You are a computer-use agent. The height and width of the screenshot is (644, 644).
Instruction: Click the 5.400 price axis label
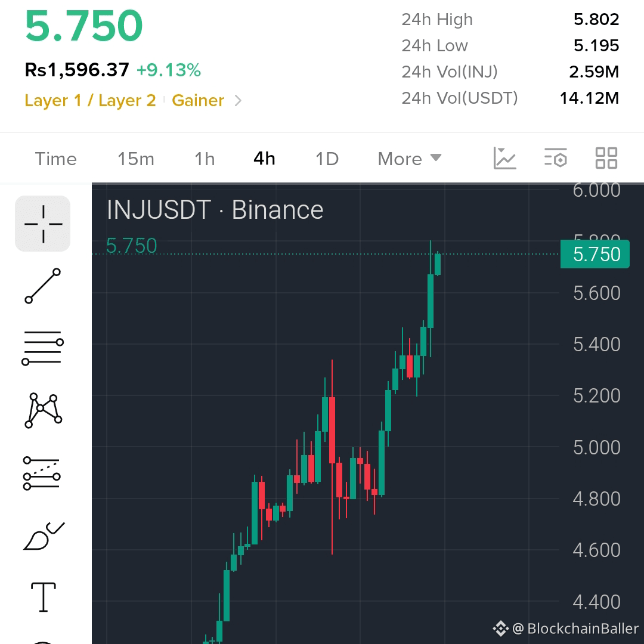597,344
